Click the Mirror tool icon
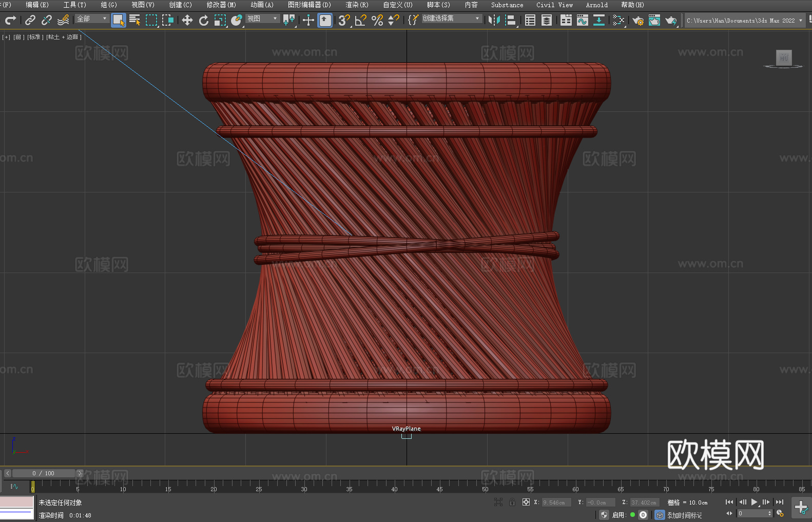This screenshot has width=812, height=522. coord(494,20)
